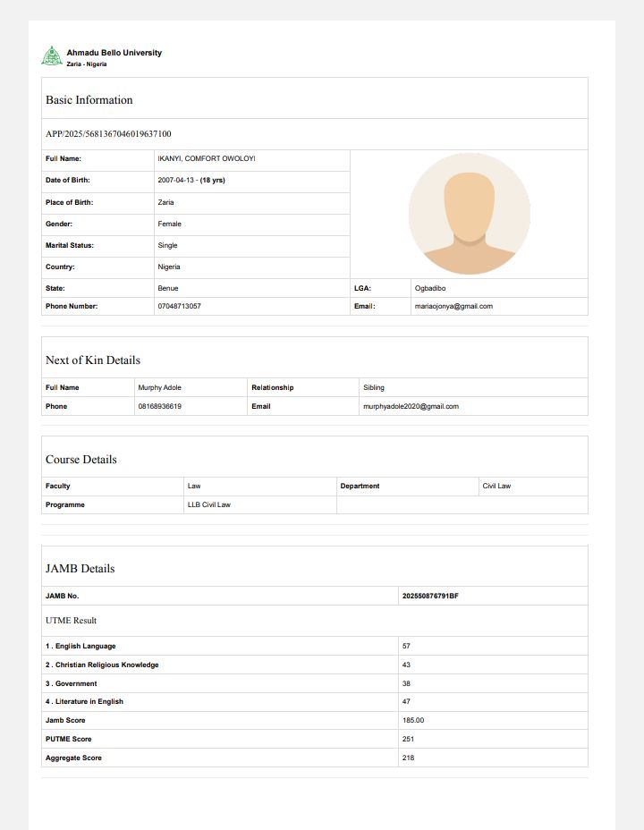Screen dimensions: 644x830
Task: Click the Ahmadu Bello University logo
Action: (x=52, y=56)
